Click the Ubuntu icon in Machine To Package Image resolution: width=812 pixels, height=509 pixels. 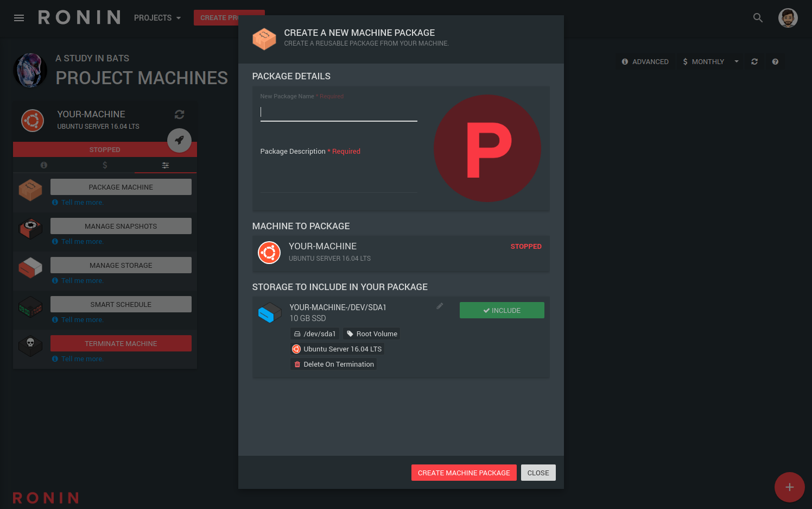point(269,253)
